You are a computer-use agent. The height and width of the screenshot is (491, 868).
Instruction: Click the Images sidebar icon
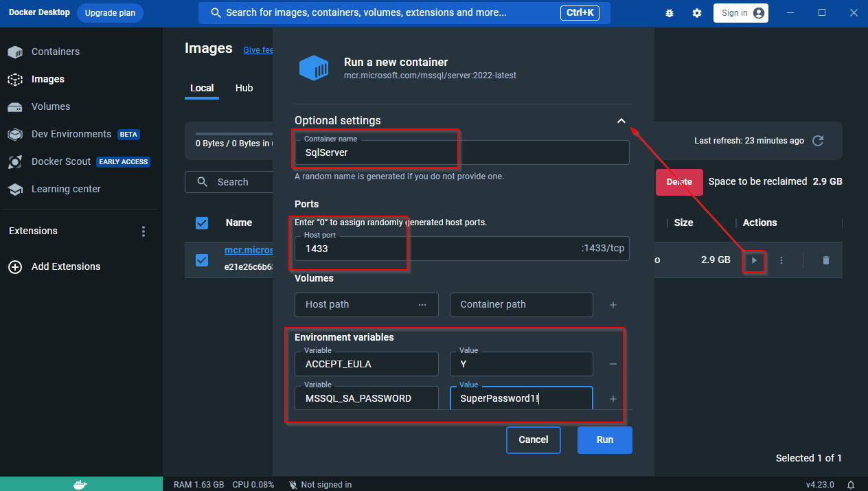coord(15,80)
